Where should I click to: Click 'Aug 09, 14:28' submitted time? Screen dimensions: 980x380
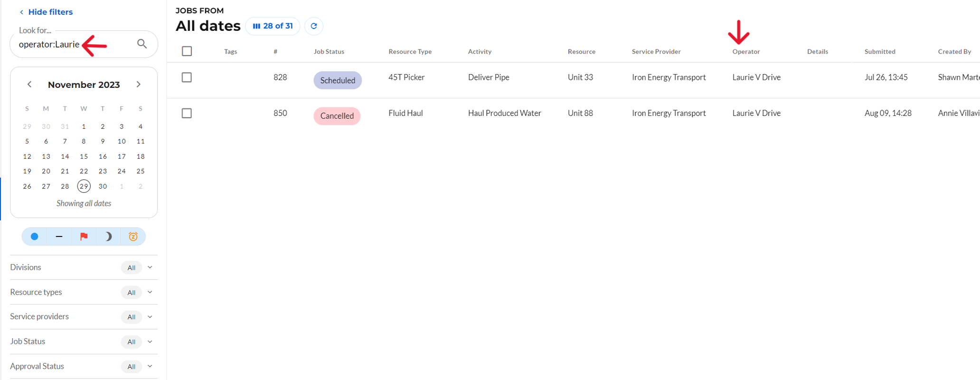[x=888, y=113]
